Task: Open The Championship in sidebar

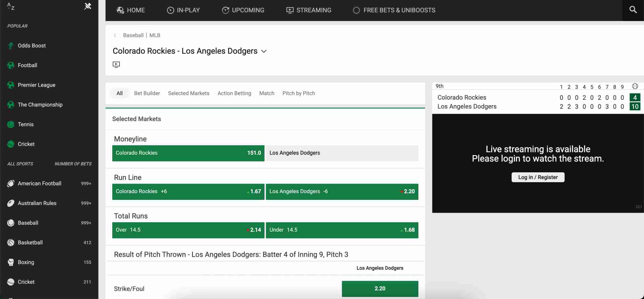Action: pyautogui.click(x=40, y=105)
